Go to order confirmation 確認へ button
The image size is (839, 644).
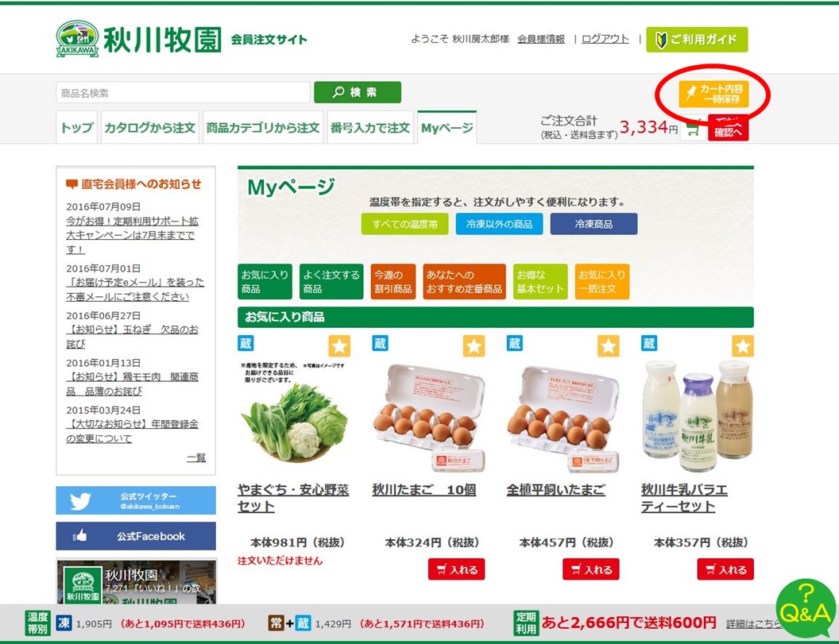click(728, 129)
